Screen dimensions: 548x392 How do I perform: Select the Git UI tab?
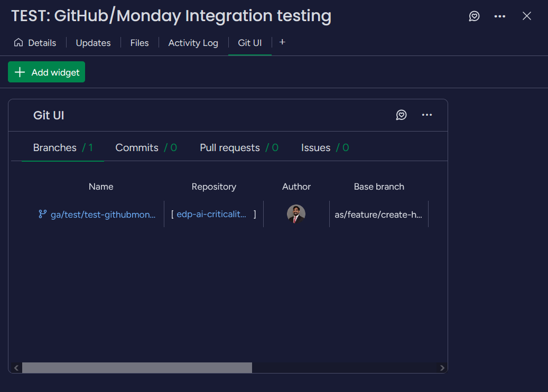[x=250, y=43]
